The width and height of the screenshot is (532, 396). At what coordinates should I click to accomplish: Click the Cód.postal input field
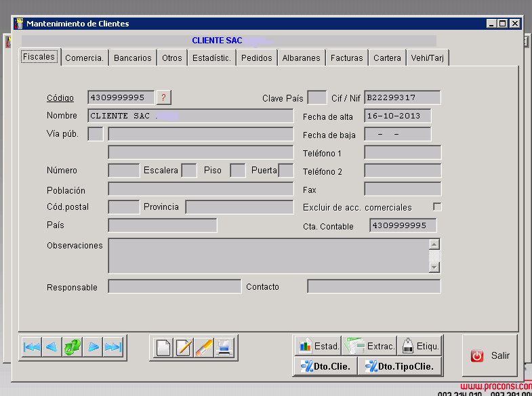124,207
